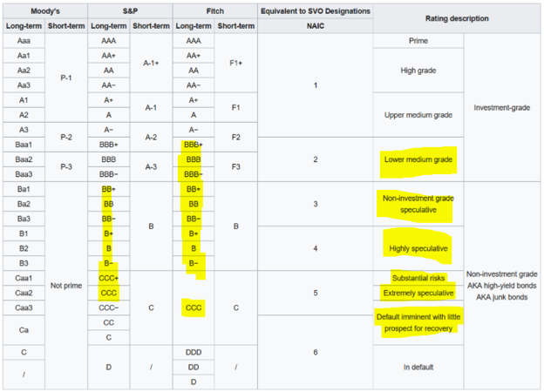Click the Moody's Ca rating cell
This screenshot has width=544, height=392.
click(24, 330)
